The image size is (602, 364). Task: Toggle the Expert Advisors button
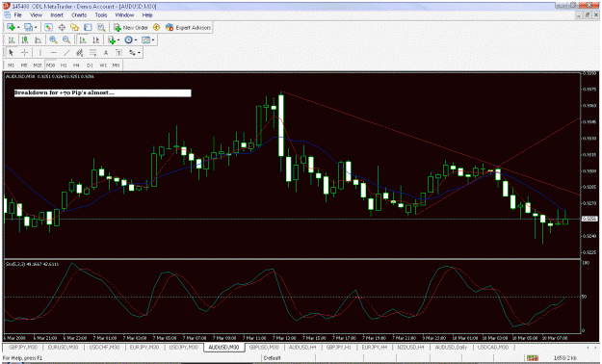tap(188, 27)
